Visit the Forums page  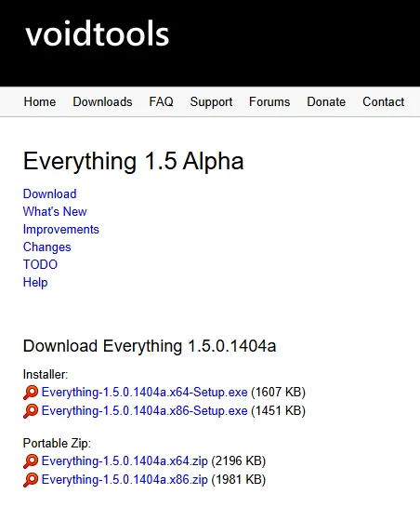point(269,101)
